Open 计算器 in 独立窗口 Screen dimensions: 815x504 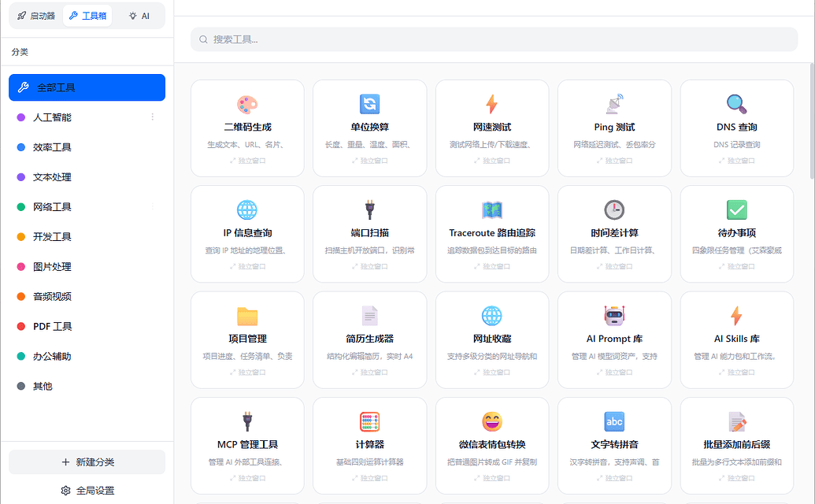point(369,478)
